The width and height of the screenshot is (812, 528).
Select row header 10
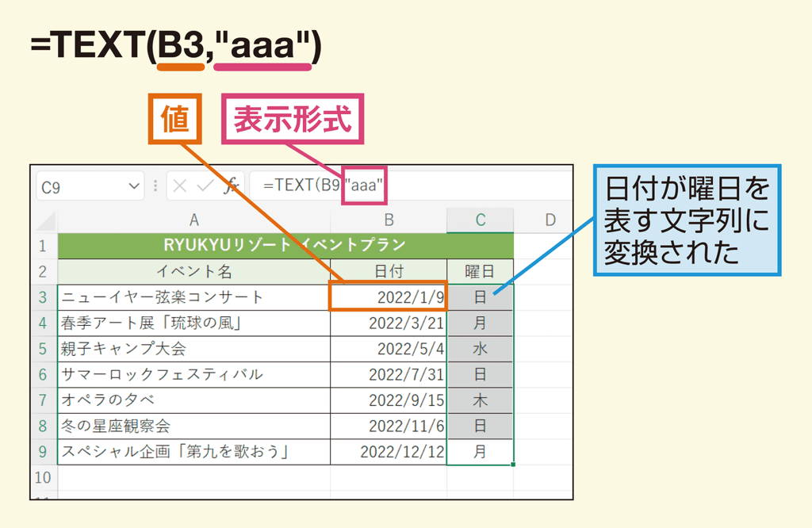click(42, 479)
